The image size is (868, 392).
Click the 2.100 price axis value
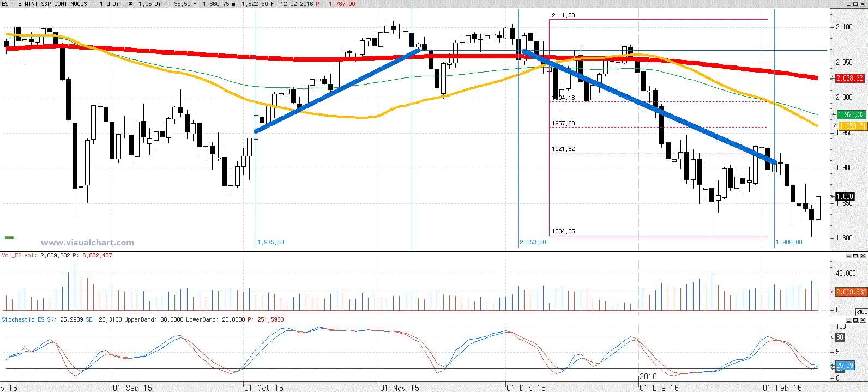pos(845,27)
